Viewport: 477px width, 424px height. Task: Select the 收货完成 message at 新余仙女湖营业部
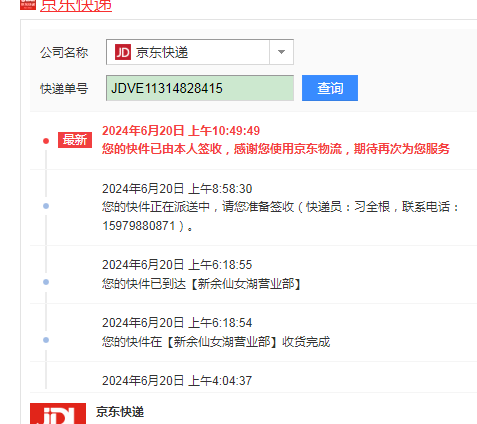coord(216,342)
